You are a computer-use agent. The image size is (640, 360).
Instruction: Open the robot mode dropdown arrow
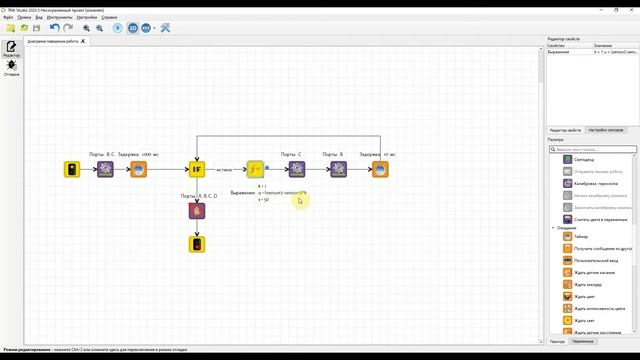pos(154,28)
